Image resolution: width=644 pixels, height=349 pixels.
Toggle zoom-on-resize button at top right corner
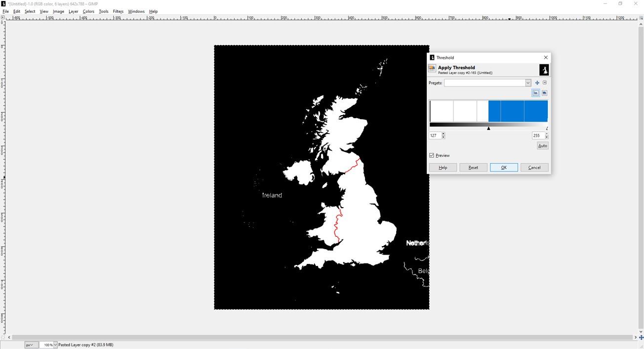click(x=641, y=18)
